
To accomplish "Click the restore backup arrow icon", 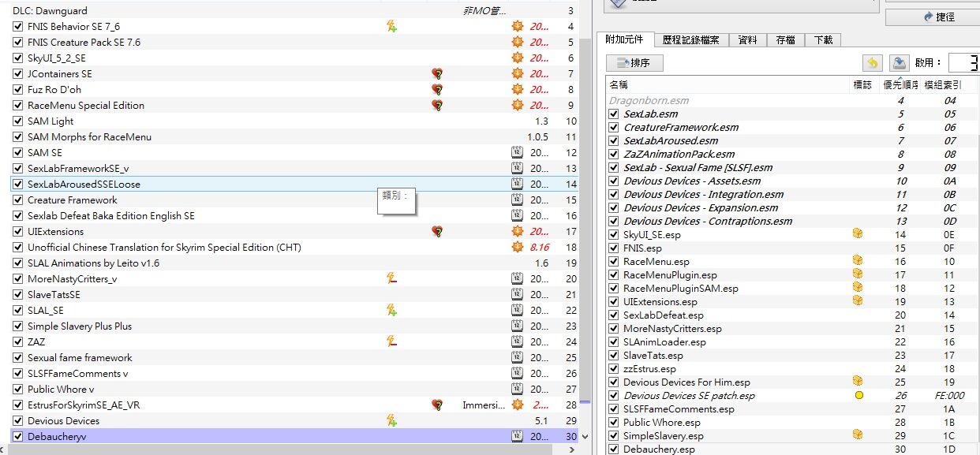I will [872, 63].
